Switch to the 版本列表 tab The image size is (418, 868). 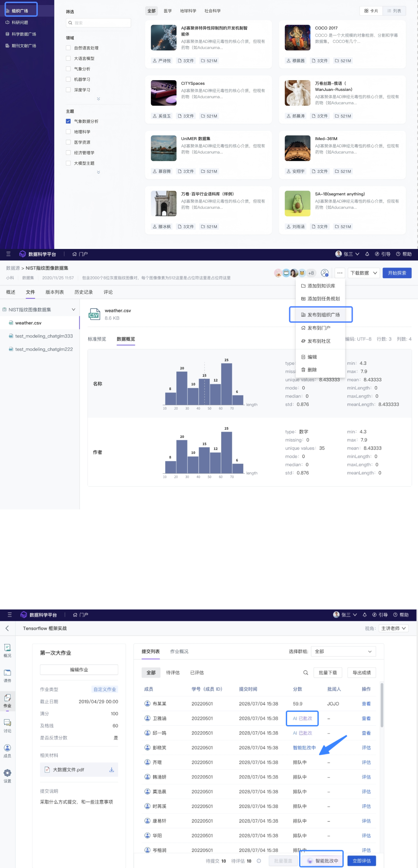pos(55,292)
